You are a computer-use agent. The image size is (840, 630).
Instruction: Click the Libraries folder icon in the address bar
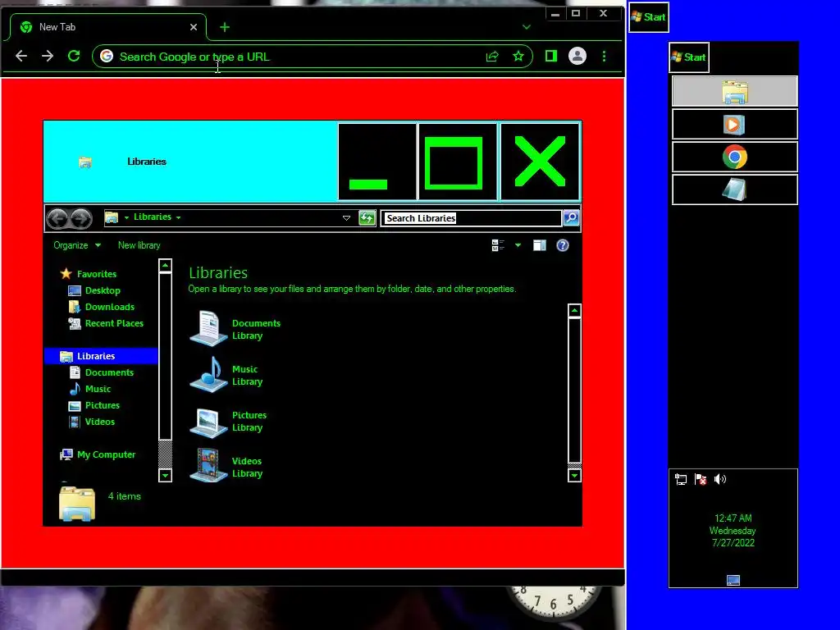(x=111, y=217)
